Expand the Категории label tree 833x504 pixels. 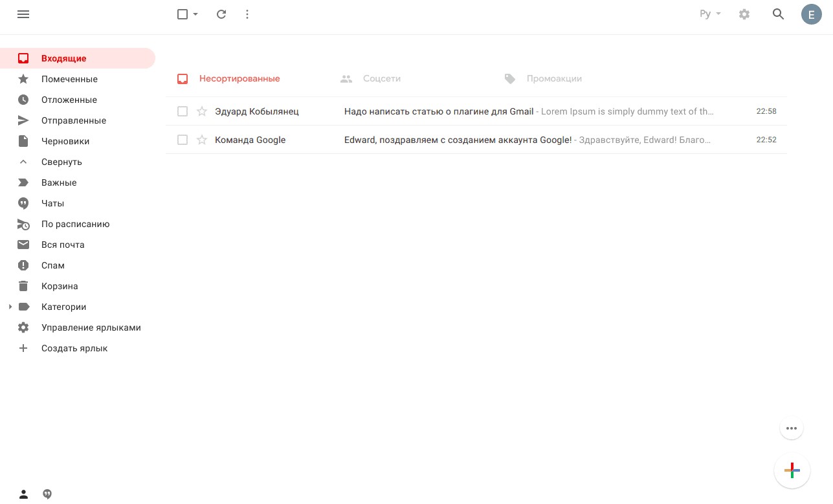pos(10,307)
